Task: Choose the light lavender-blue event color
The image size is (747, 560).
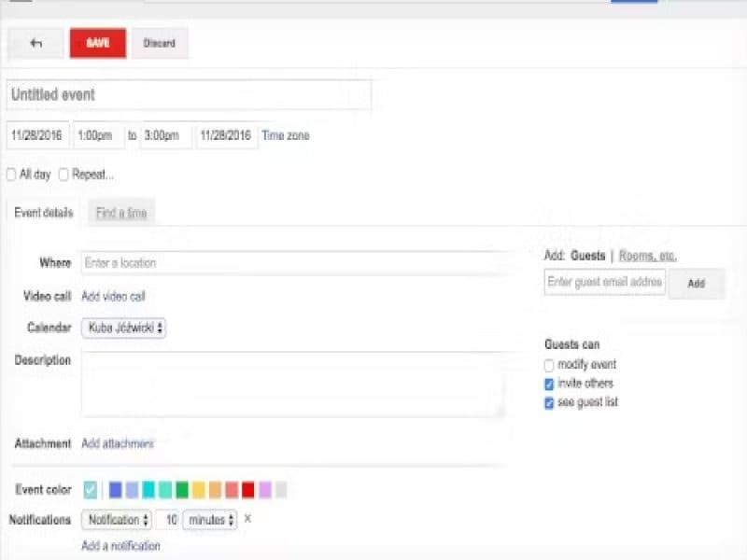Action: point(132,489)
